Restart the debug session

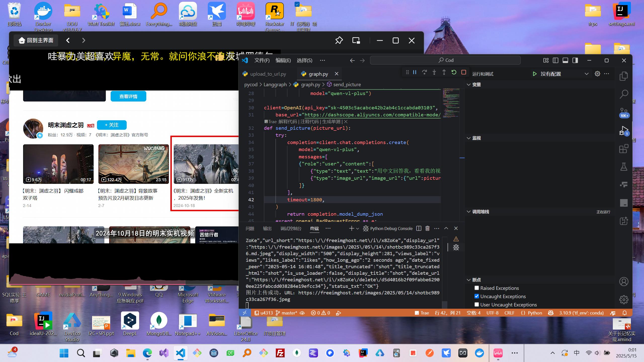point(454,72)
